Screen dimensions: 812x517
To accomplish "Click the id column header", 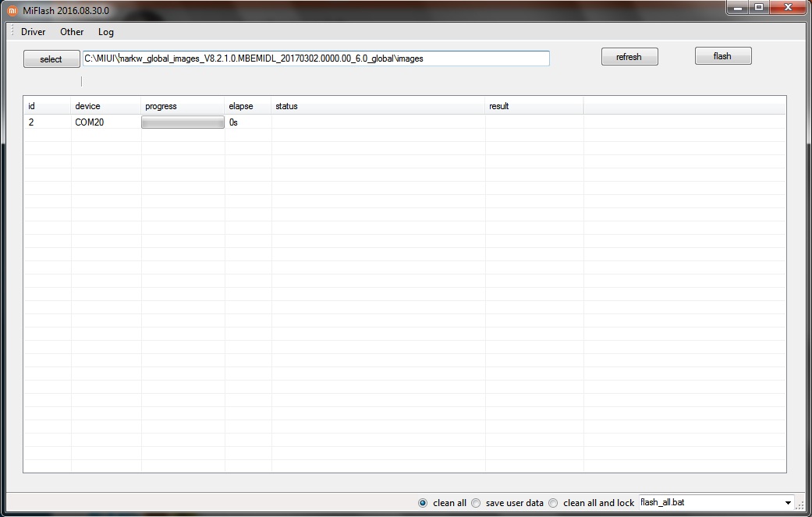I will [x=47, y=106].
